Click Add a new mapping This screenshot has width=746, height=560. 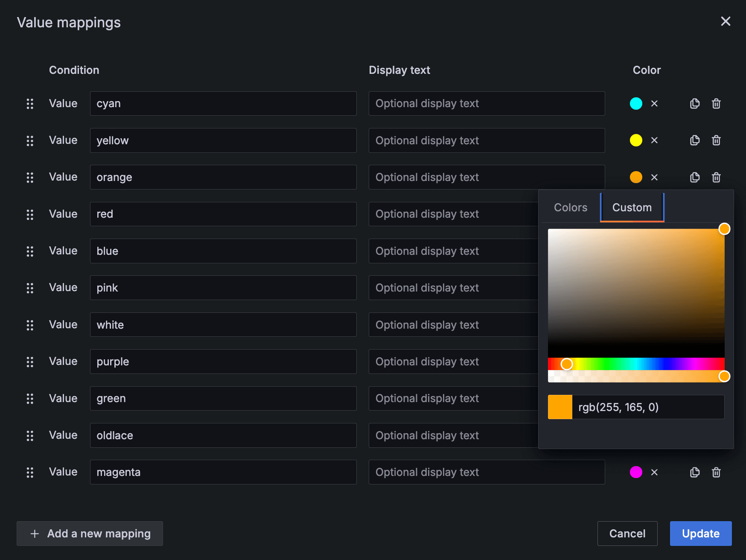point(90,534)
